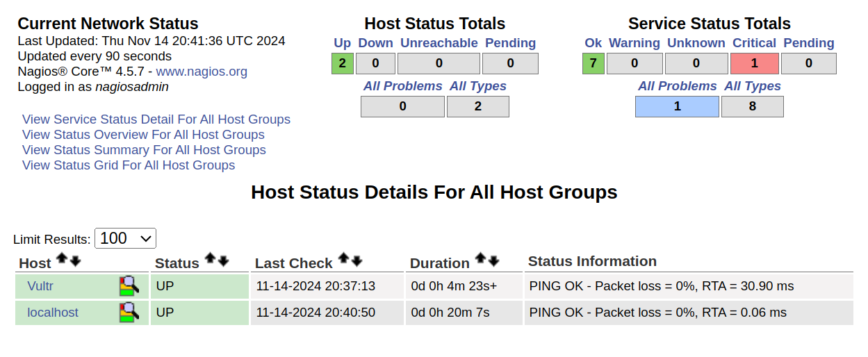This screenshot has width=868, height=357.
Task: Sort Status column ascending arrow
Action: click(x=210, y=259)
